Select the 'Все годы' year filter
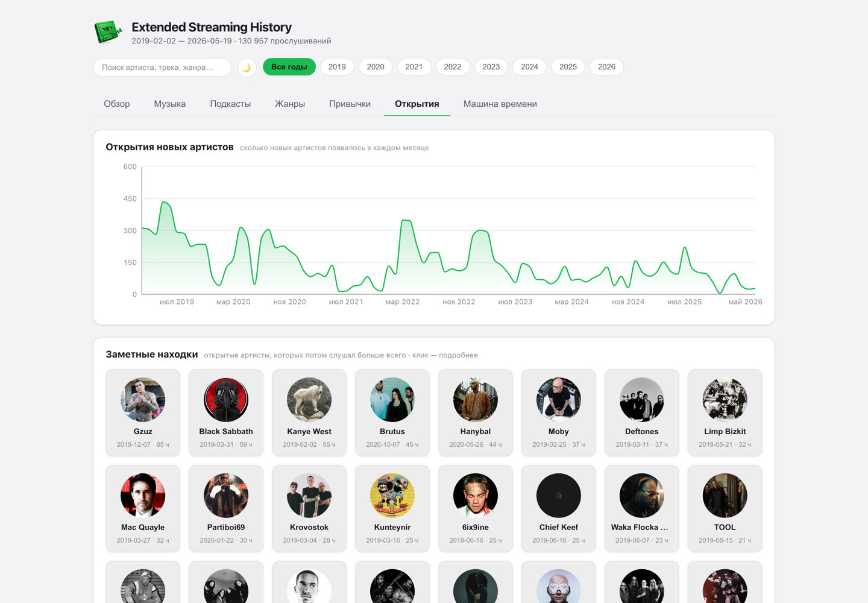 pyautogui.click(x=289, y=67)
